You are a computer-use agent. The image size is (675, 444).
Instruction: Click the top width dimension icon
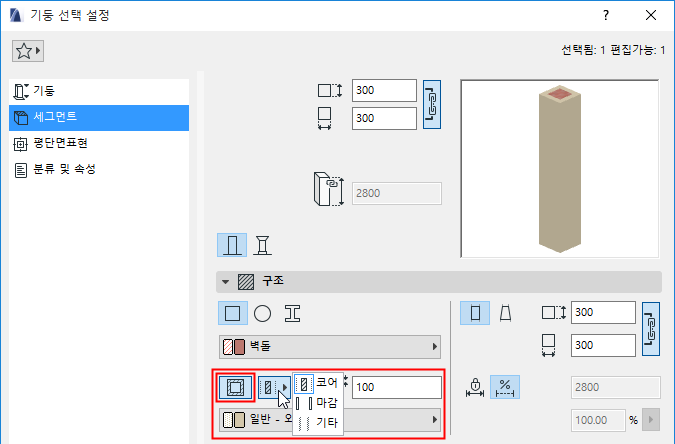[x=325, y=118]
